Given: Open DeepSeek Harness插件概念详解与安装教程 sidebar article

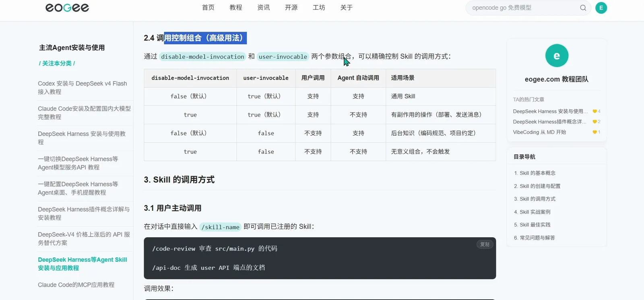Looking at the screenshot, I should 84,214.
